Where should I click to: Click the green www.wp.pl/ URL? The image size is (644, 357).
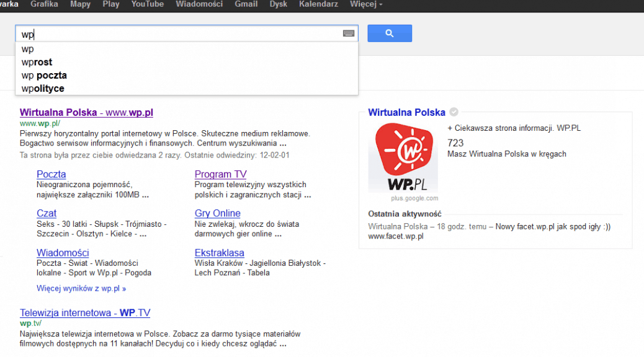click(x=40, y=123)
